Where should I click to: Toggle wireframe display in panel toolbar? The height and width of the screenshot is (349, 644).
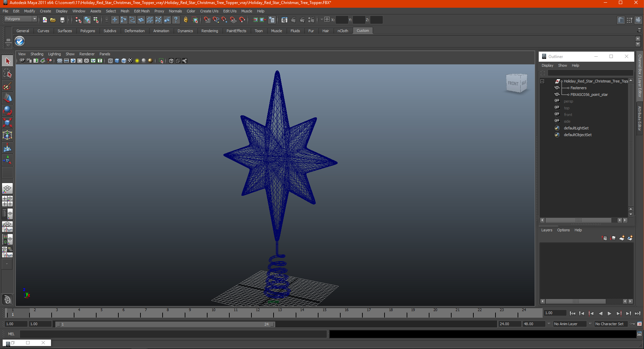tap(110, 61)
